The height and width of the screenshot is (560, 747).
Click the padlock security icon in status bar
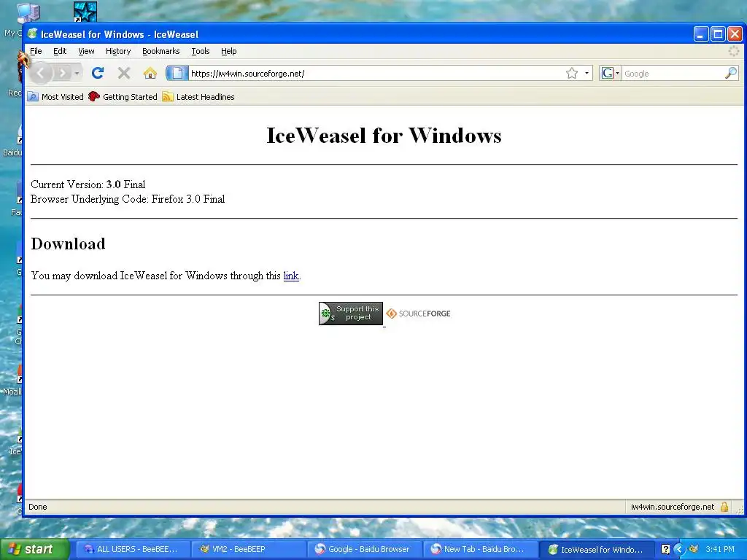coord(724,507)
